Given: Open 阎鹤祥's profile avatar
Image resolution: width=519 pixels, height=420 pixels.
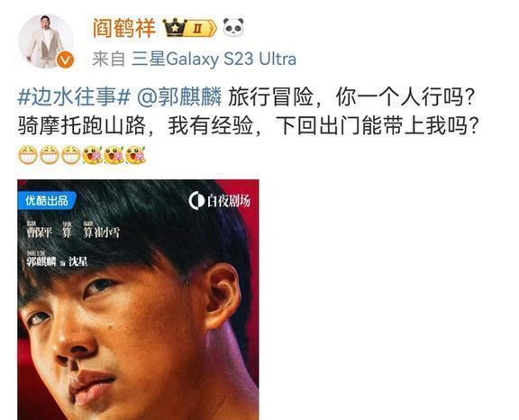Looking at the screenshot, I should (x=46, y=41).
